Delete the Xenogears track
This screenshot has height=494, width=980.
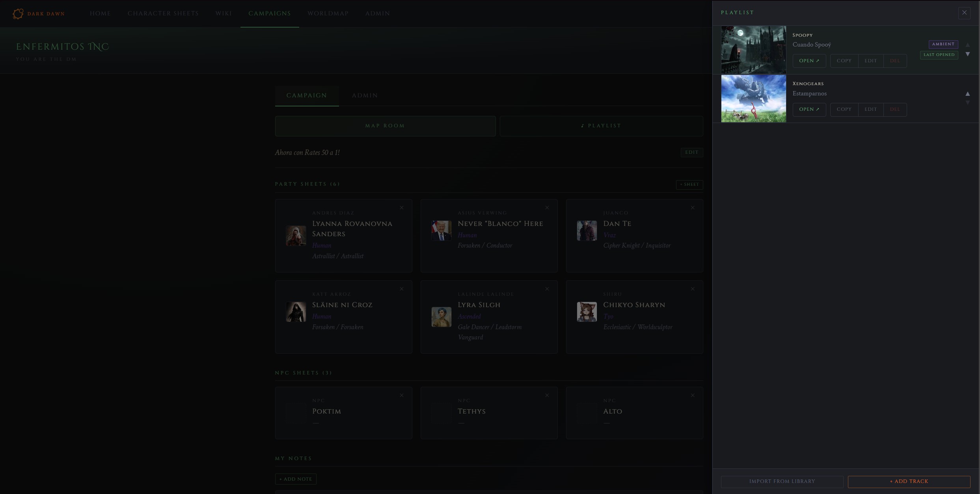[x=895, y=110]
